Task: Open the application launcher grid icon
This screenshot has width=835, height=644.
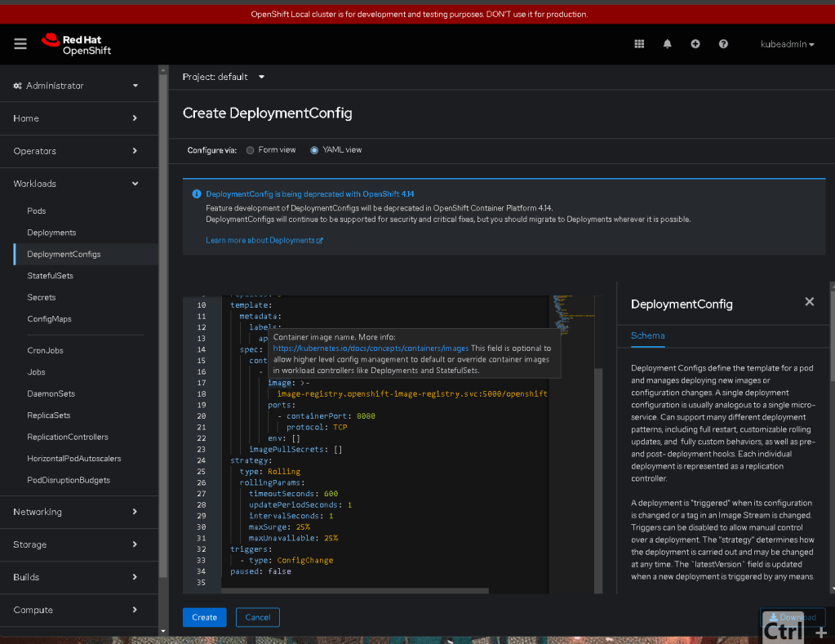Action: point(639,44)
